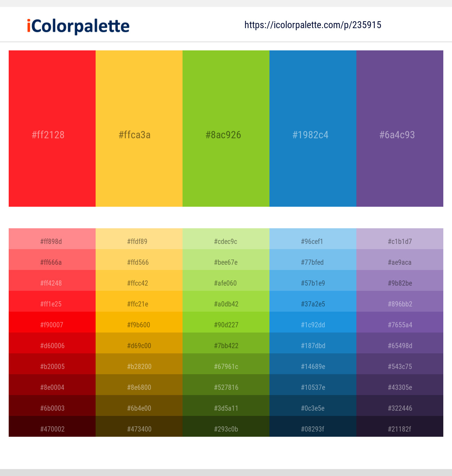This screenshot has height=476, width=452.
Task: Pick the dark brown #6b4e00 shade
Action: click(x=139, y=405)
